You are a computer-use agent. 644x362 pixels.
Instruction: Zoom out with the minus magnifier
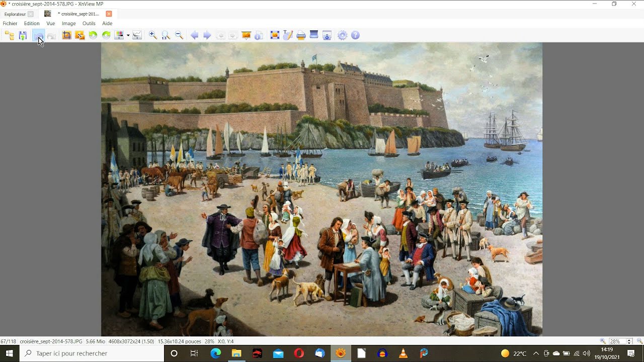click(x=179, y=35)
